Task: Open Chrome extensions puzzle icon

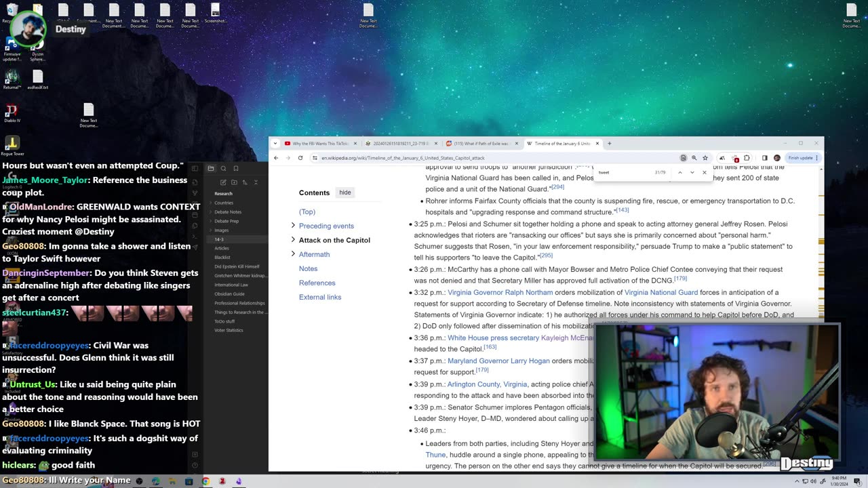Action: click(x=747, y=158)
